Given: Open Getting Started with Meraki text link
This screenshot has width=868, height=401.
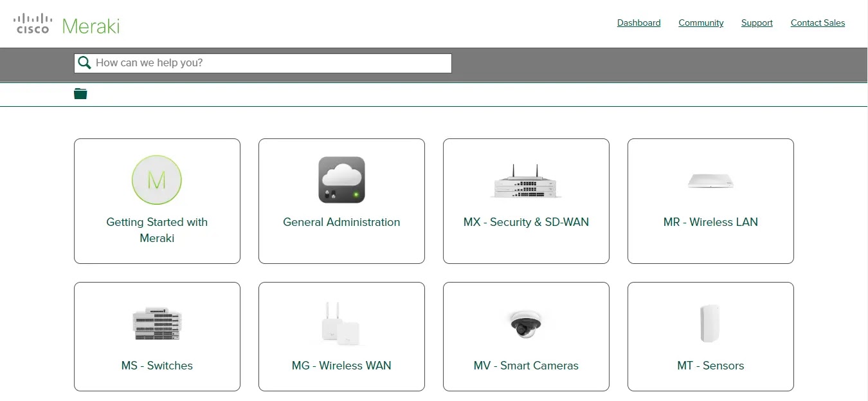Looking at the screenshot, I should [157, 230].
